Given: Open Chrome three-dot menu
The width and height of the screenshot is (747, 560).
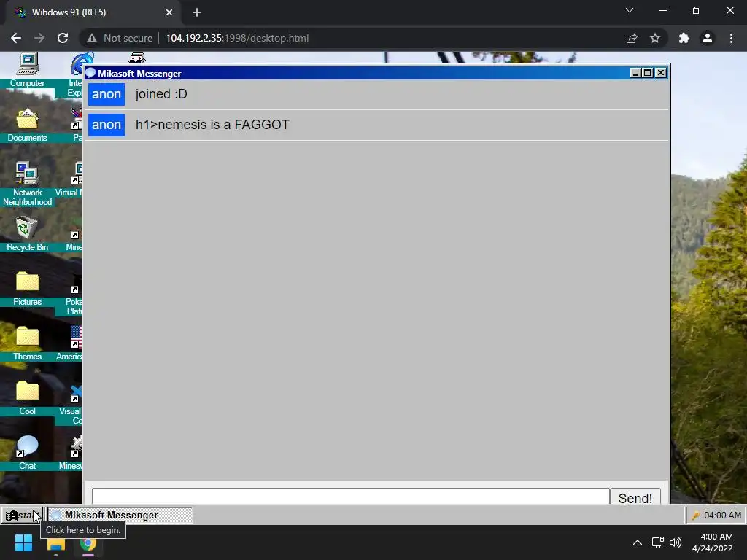Looking at the screenshot, I should 731,38.
